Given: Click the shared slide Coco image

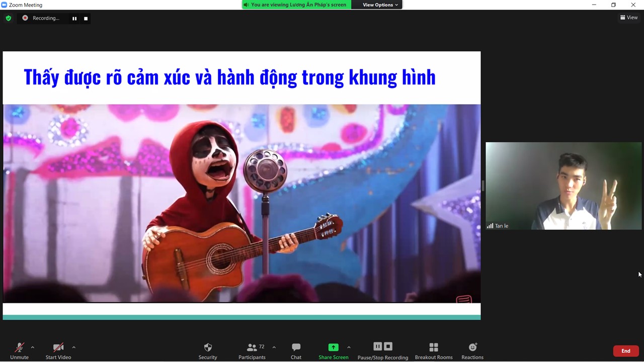Looking at the screenshot, I should pos(242,203).
